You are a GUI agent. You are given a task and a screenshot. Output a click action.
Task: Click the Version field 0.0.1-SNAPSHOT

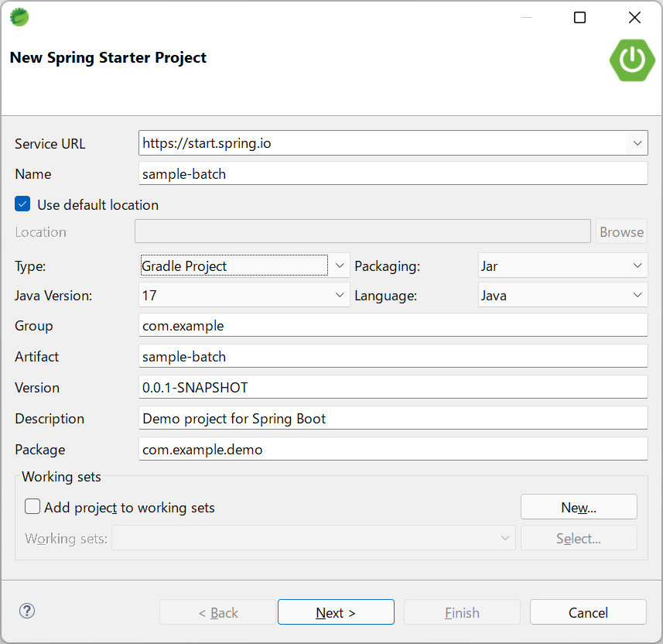393,387
